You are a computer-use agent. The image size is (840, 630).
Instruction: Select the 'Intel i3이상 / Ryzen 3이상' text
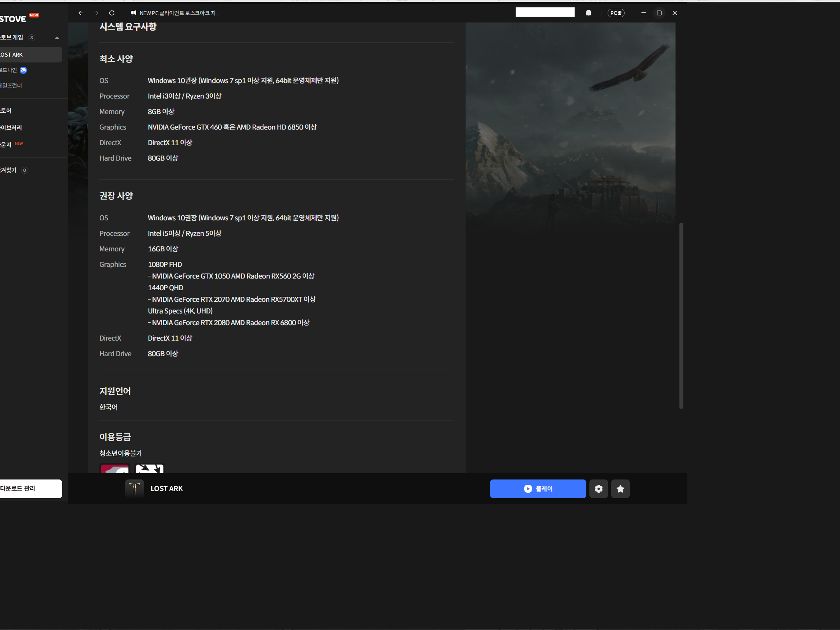[x=184, y=96]
